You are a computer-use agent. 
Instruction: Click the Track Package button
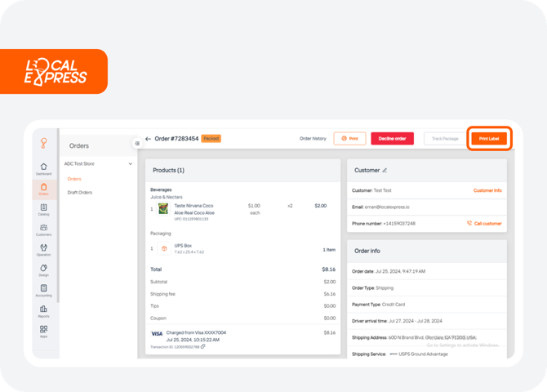pos(445,139)
